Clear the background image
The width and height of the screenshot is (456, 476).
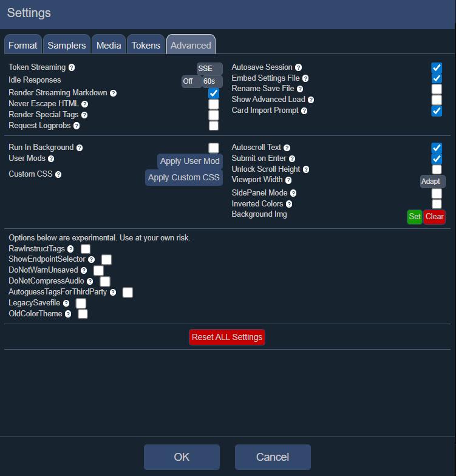[x=435, y=217]
